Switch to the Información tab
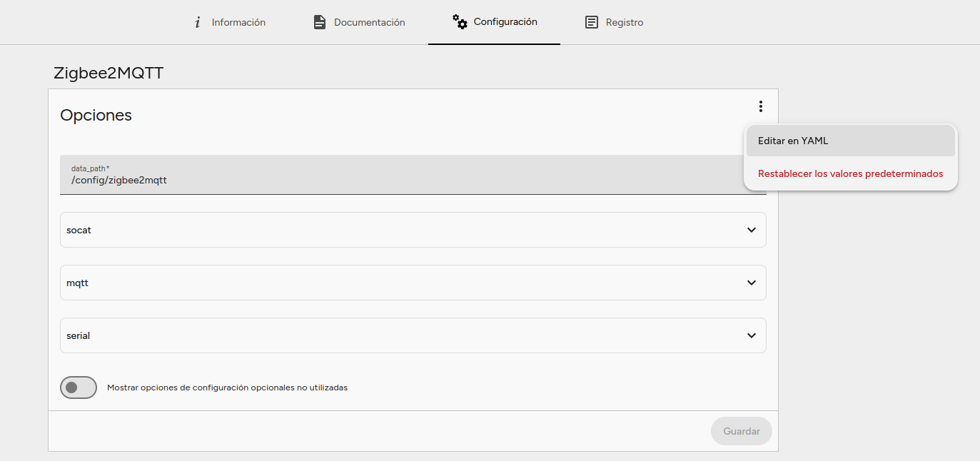 [238, 22]
